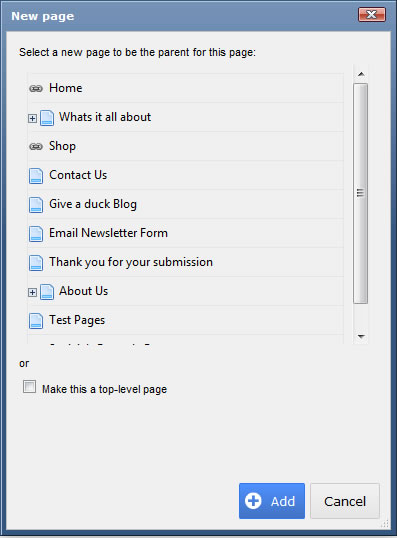Click the link icon beside Home

click(x=36, y=89)
